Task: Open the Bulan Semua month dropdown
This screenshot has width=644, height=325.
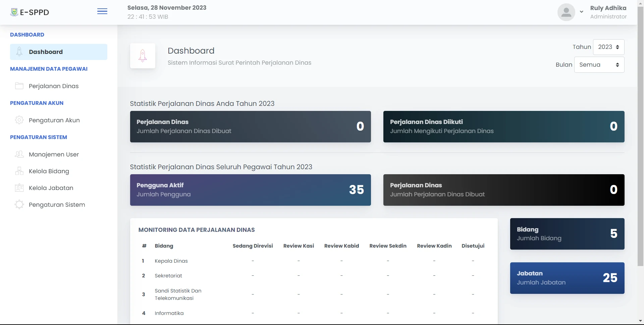Action: coord(599,65)
